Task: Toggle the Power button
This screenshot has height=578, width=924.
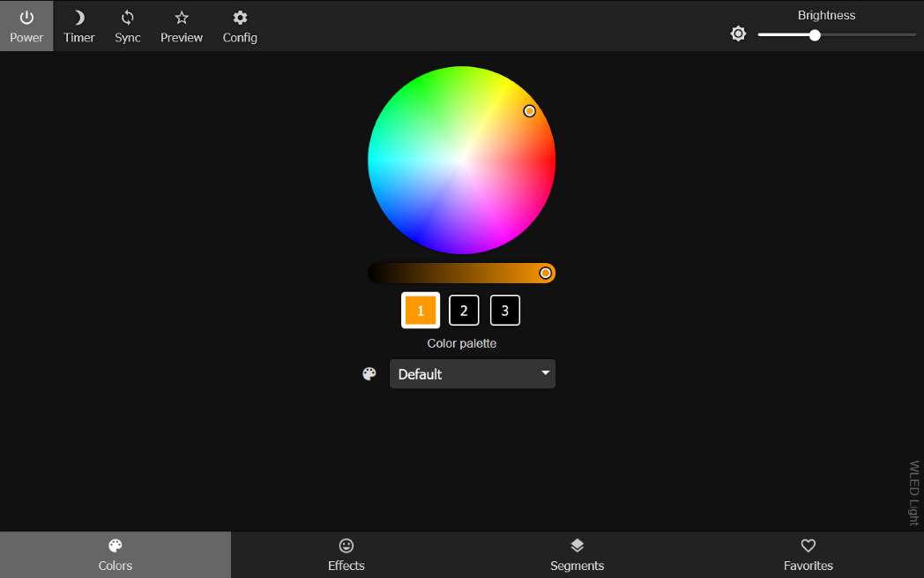Action: coord(26,26)
